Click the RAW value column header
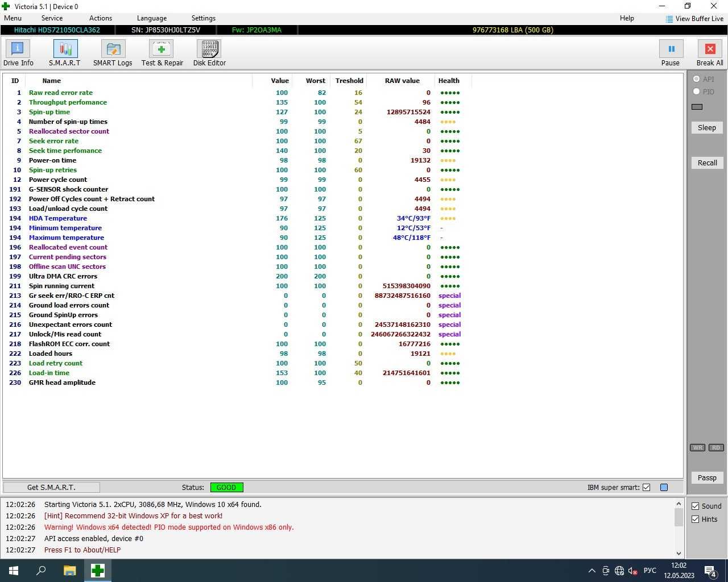Image resolution: width=728 pixels, height=582 pixels. (x=402, y=81)
